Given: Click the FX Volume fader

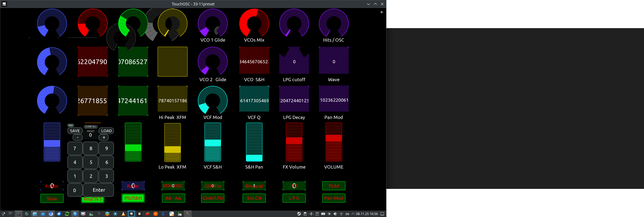Looking at the screenshot, I should pos(294,142).
